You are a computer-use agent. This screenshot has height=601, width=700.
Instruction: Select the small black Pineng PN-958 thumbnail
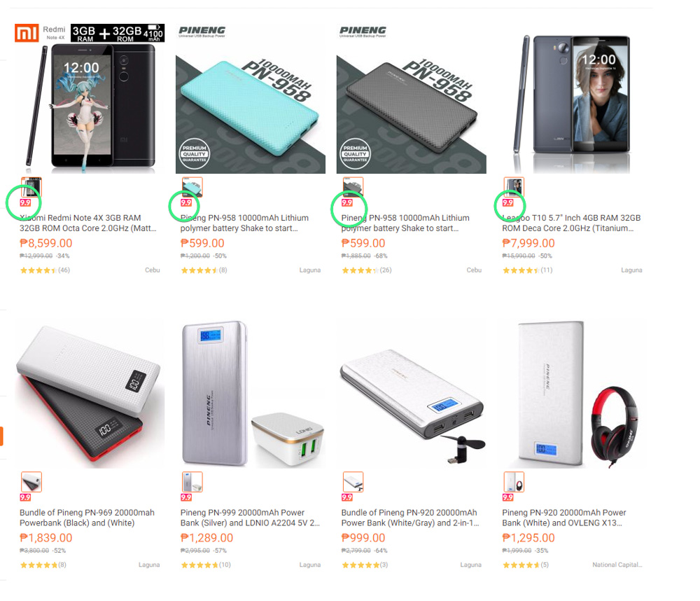[x=353, y=187]
